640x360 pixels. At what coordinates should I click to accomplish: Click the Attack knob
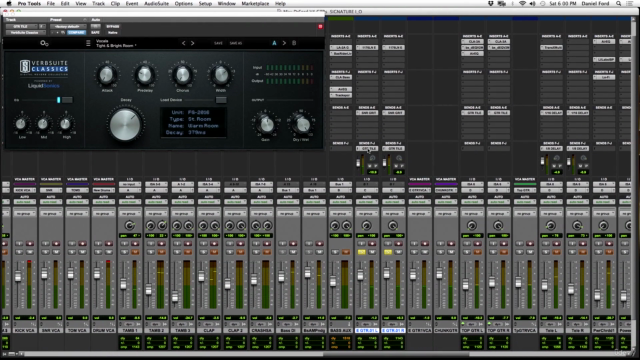click(107, 75)
